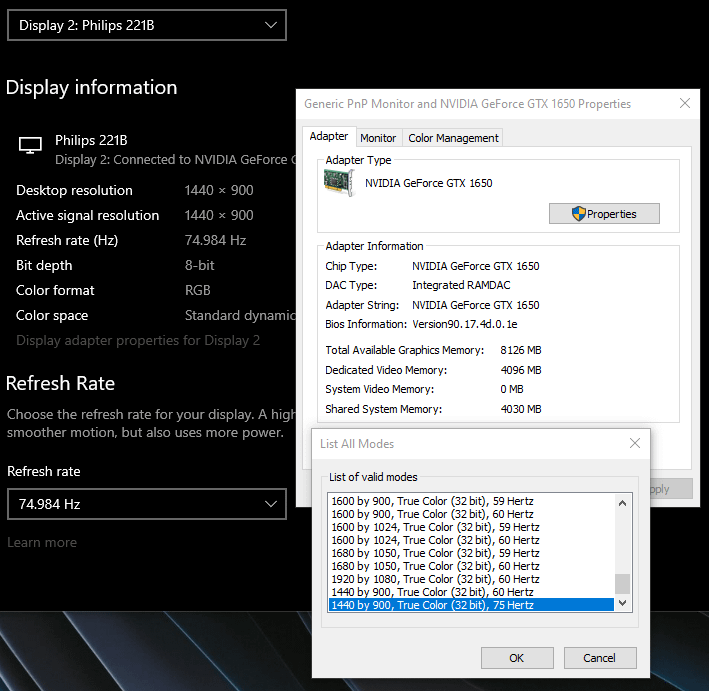Click the Bit depth value 8-bit
Screen dimensions: 709x691
pos(199,265)
